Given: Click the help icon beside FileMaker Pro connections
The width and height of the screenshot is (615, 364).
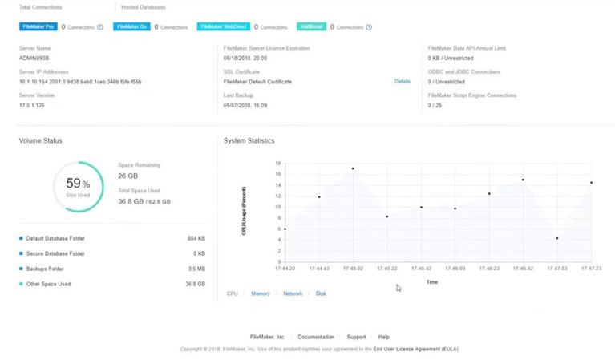Looking at the screenshot, I should coord(100,27).
